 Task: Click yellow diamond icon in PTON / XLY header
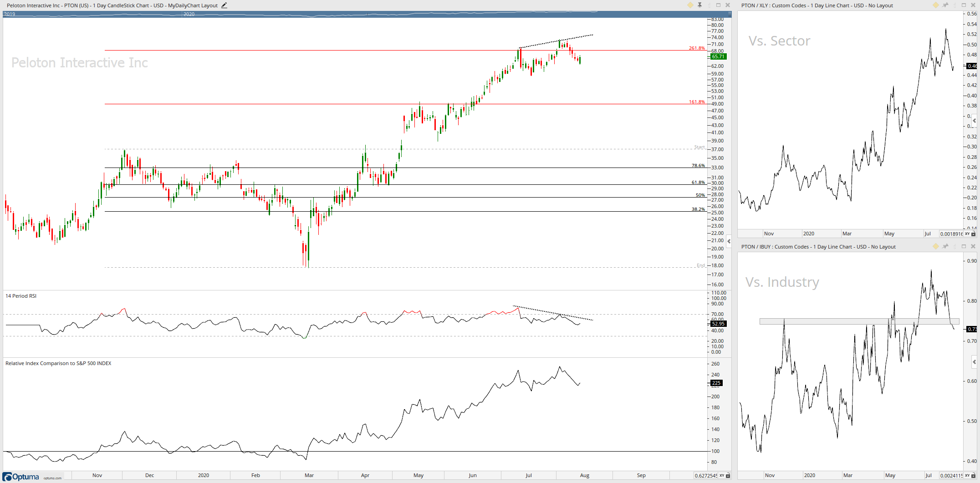(936, 5)
